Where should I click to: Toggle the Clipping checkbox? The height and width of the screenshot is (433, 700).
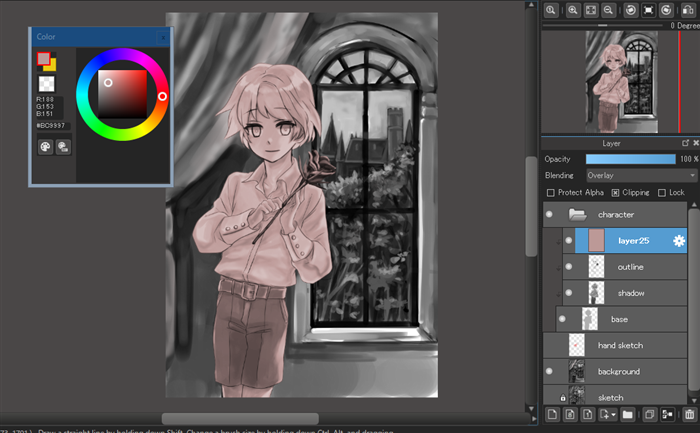(x=615, y=193)
